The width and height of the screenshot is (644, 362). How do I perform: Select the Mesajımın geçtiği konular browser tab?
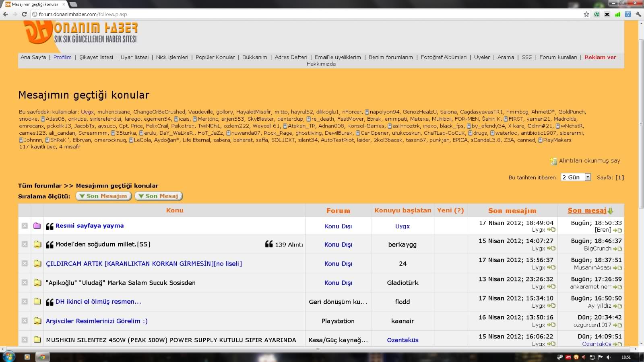click(x=34, y=4)
